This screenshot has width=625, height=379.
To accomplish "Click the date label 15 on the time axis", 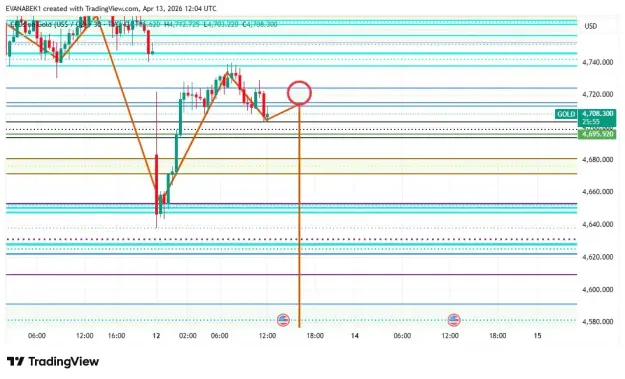I will pyautogui.click(x=537, y=336).
